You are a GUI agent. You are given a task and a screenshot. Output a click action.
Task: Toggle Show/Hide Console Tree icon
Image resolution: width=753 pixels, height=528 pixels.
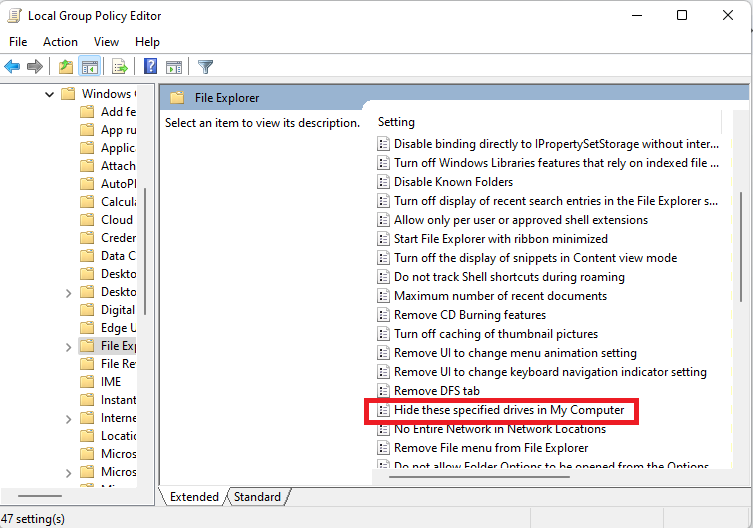tap(90, 66)
